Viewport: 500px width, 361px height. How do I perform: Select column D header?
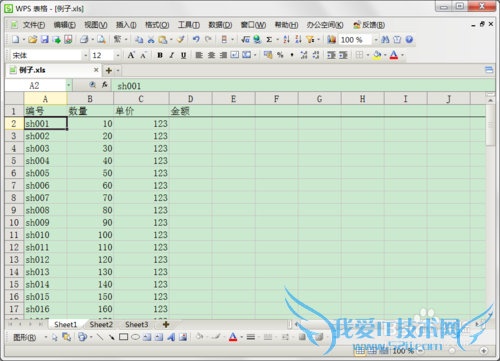click(x=191, y=99)
